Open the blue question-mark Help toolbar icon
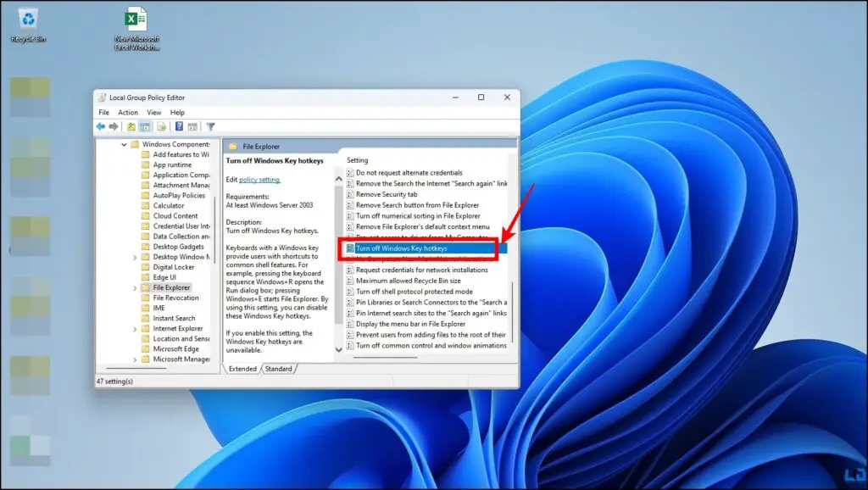Viewport: 868px width, 490px height. [x=179, y=127]
